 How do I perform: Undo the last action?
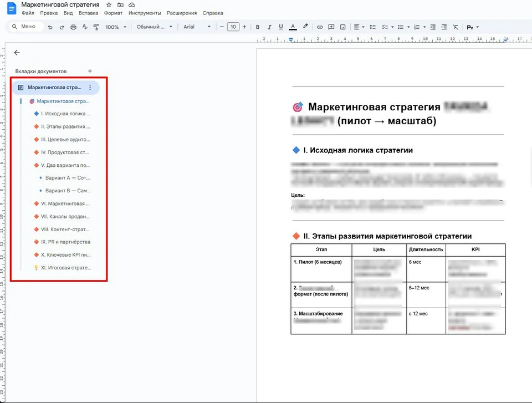tap(50, 27)
